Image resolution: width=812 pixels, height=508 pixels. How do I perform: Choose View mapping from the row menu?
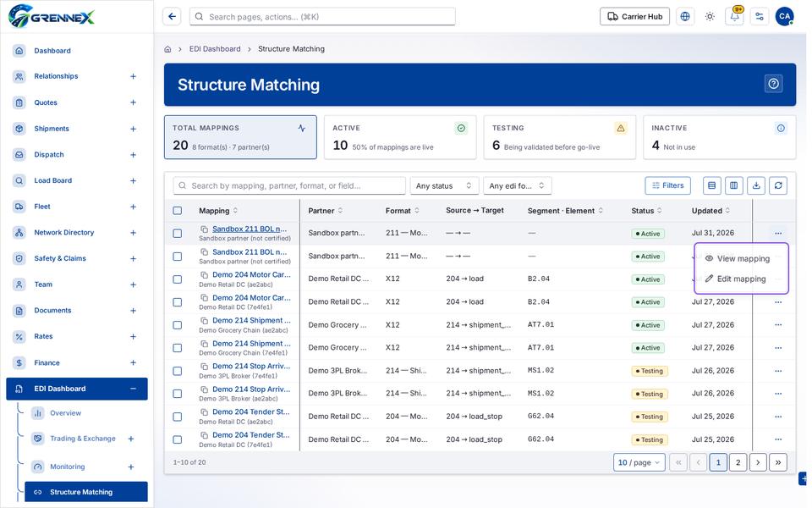tap(741, 259)
